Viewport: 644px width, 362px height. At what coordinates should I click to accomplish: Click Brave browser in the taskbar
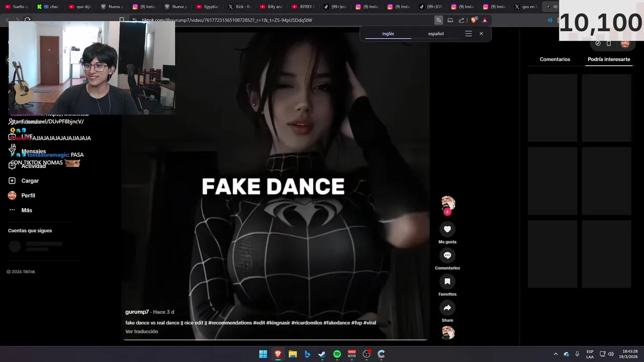coord(278,354)
